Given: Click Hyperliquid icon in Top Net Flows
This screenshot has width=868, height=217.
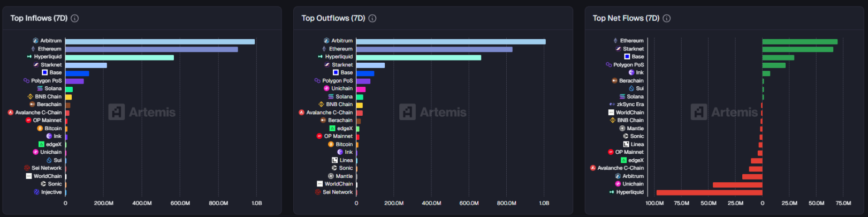Looking at the screenshot, I should [612, 192].
